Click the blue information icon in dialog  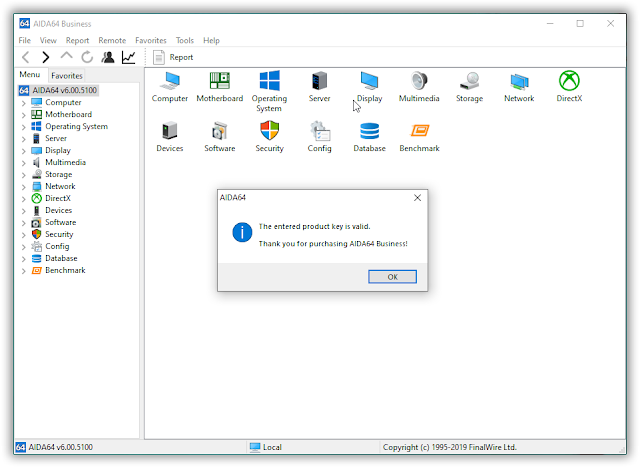(x=242, y=232)
